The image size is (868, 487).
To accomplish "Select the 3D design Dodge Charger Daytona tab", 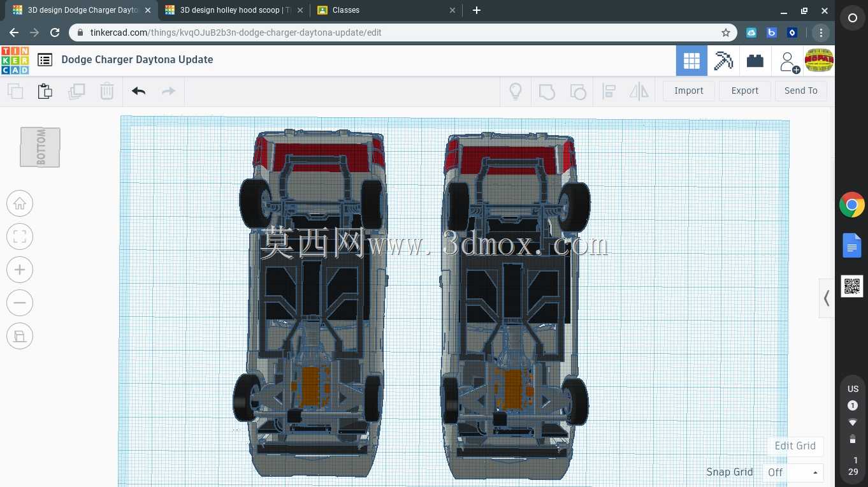I will point(82,10).
